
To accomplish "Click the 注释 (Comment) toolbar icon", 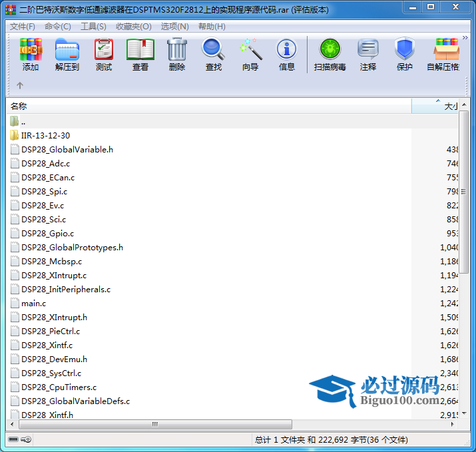I will click(368, 55).
